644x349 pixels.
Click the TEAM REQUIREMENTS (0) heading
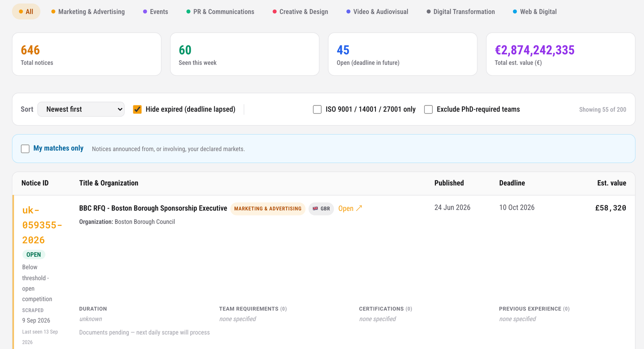[x=253, y=309]
